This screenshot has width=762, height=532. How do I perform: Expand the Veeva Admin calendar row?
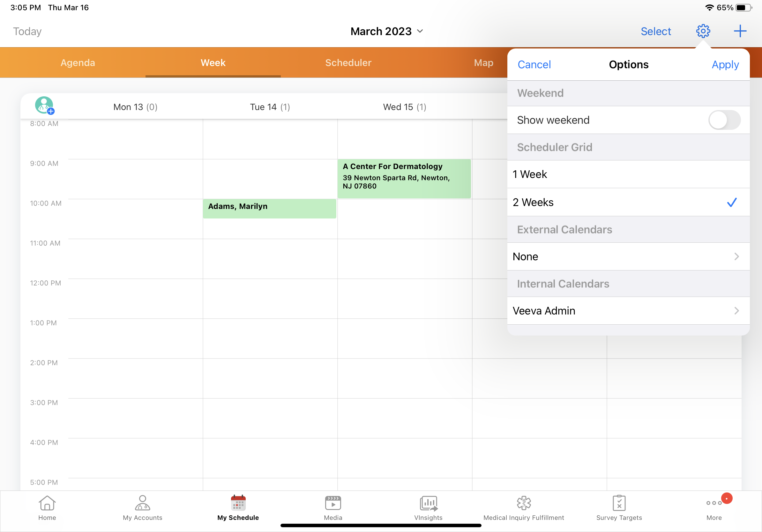pos(628,311)
